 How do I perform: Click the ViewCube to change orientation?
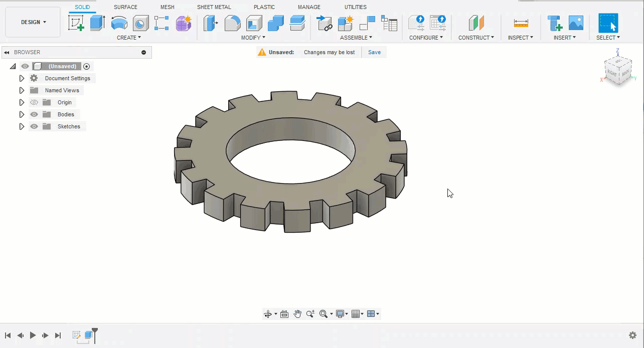(x=618, y=70)
